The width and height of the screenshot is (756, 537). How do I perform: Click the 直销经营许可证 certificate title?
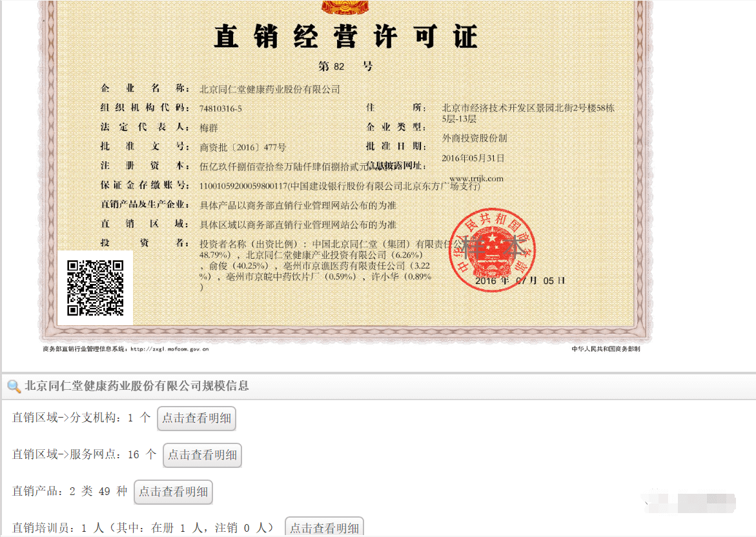[345, 36]
